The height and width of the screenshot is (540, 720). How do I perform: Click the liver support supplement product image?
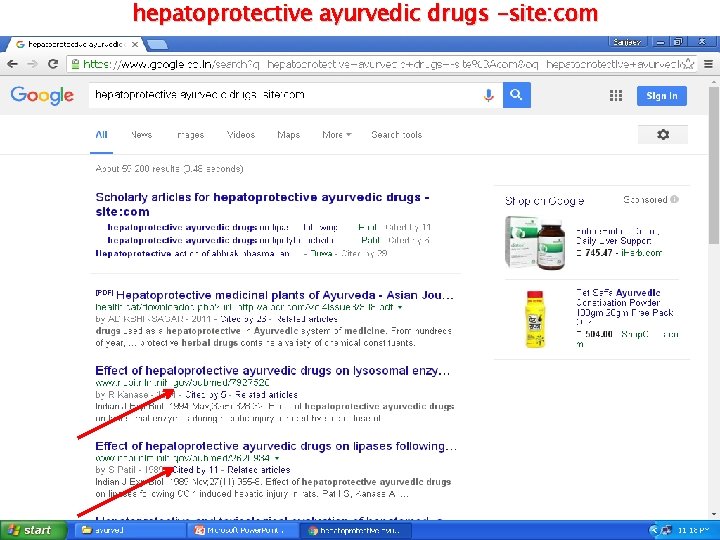tap(534, 242)
